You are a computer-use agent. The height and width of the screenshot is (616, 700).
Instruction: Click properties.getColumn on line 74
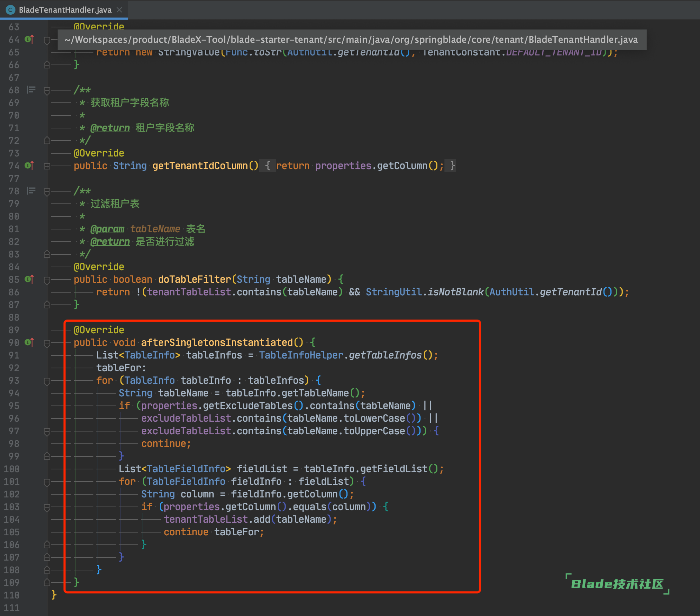(371, 166)
